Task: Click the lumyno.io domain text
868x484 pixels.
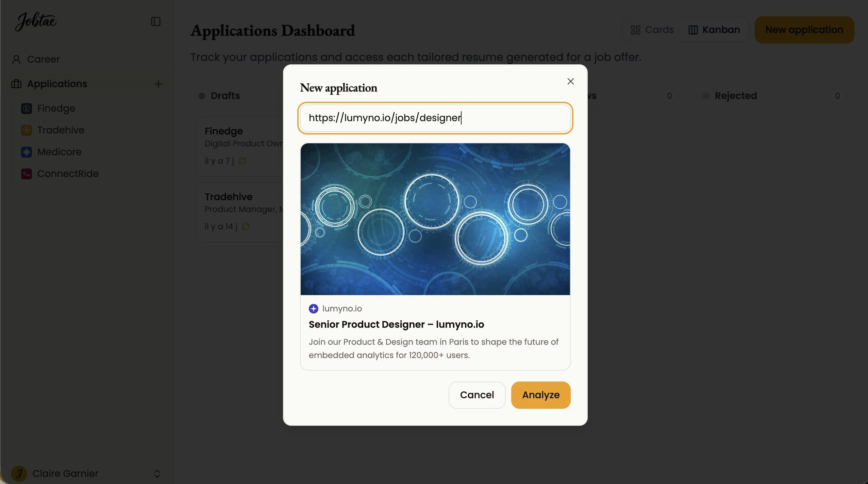Action: click(342, 308)
